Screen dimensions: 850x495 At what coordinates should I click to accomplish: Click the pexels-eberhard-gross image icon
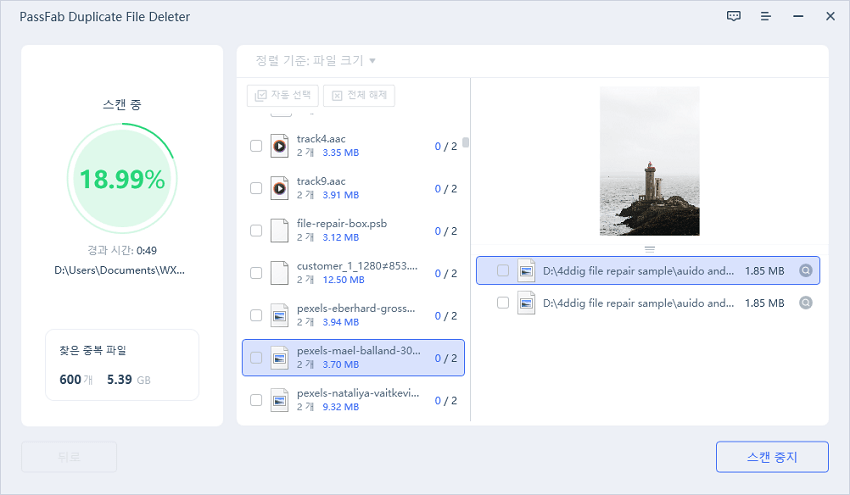[x=280, y=315]
